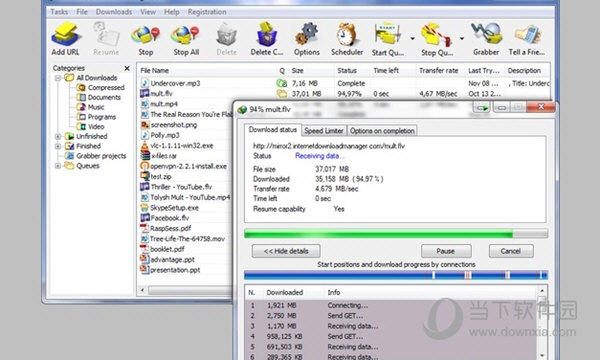Open the Stop Queue dropdown arrow
This screenshot has width=600, height=360.
click(461, 39)
